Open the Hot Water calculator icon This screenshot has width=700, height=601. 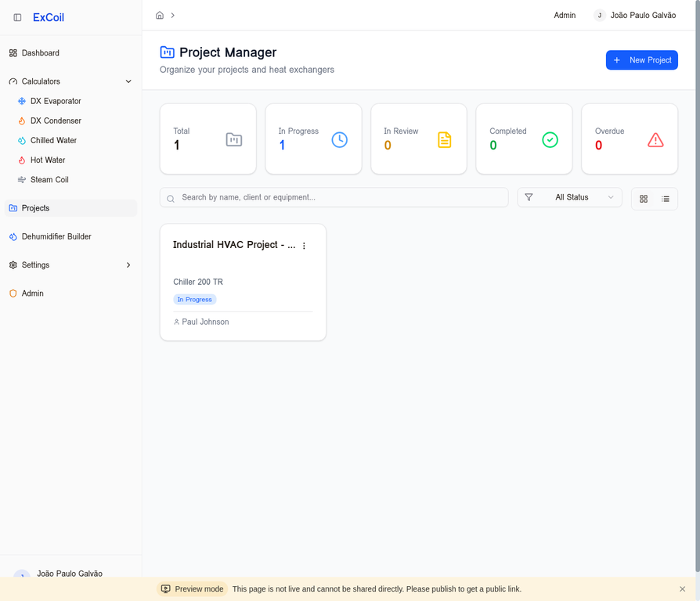(21, 160)
